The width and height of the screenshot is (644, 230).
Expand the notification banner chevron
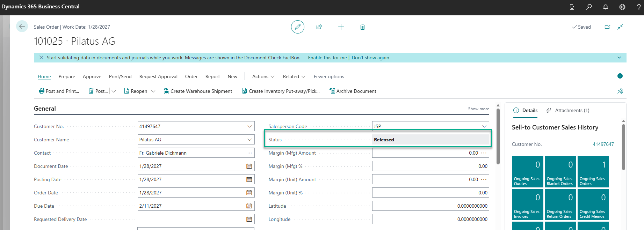pos(619,58)
